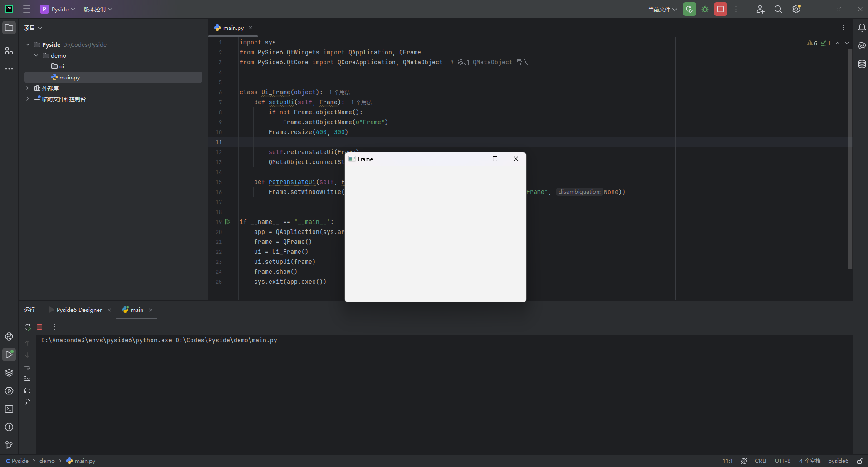Click the debug bug icon
Viewport: 868px width, 467px height.
(705, 9)
